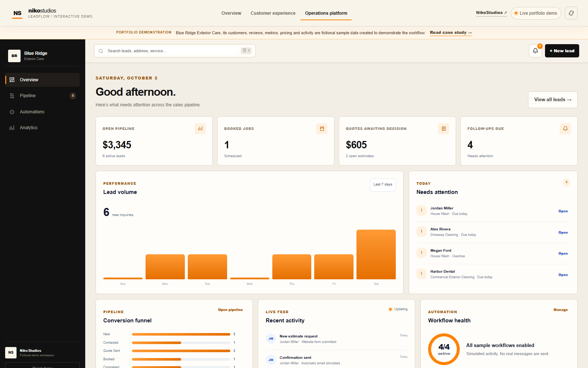Click the Contacted funnel progress bar
Viewport: 588px width, 368px height.
pyautogui.click(x=181, y=343)
